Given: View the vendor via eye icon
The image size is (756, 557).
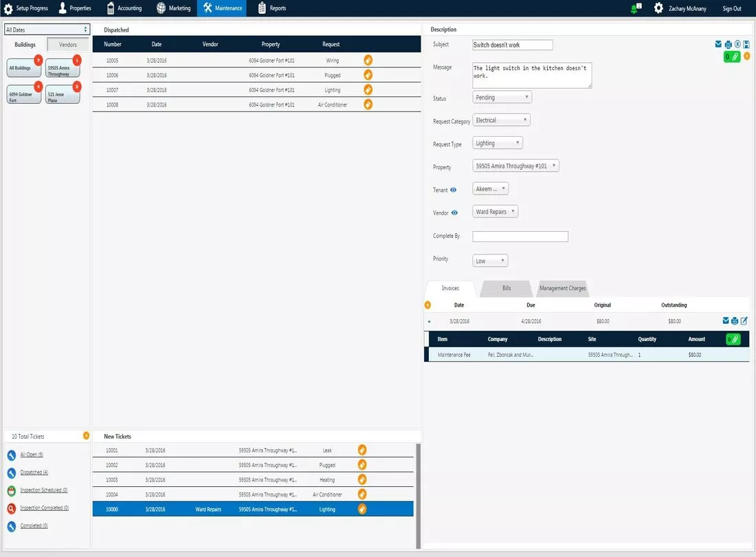Looking at the screenshot, I should pyautogui.click(x=454, y=212).
